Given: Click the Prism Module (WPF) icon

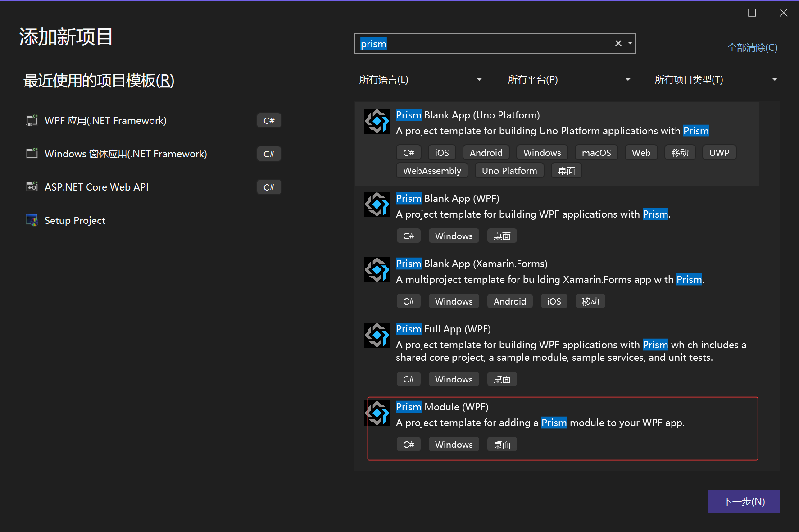Looking at the screenshot, I should [x=377, y=413].
